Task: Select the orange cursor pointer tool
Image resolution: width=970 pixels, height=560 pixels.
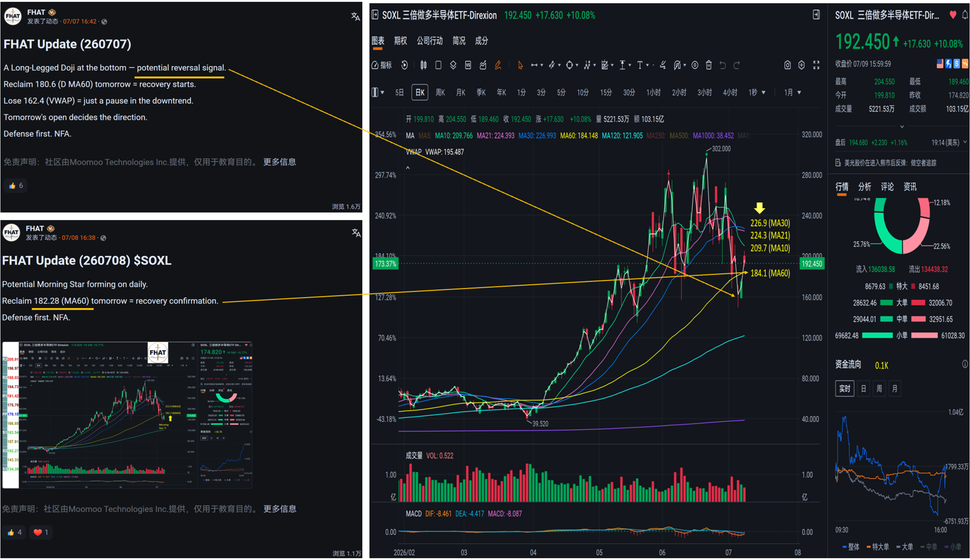Action: coord(520,65)
